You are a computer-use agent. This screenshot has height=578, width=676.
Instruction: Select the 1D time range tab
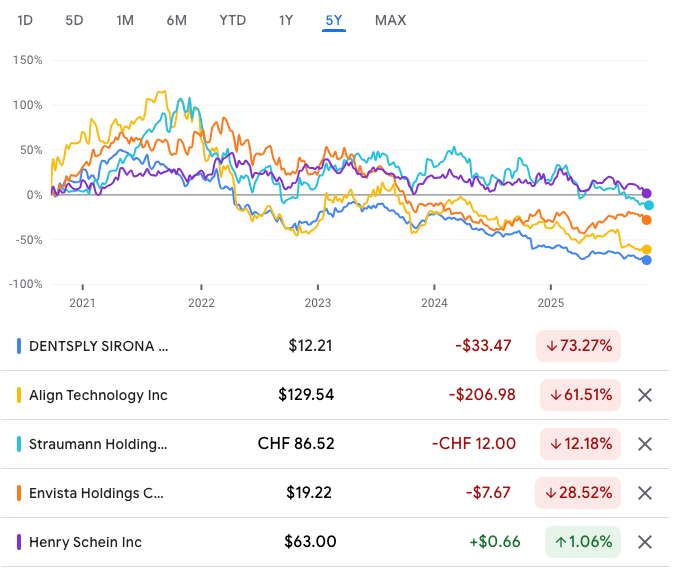point(26,20)
